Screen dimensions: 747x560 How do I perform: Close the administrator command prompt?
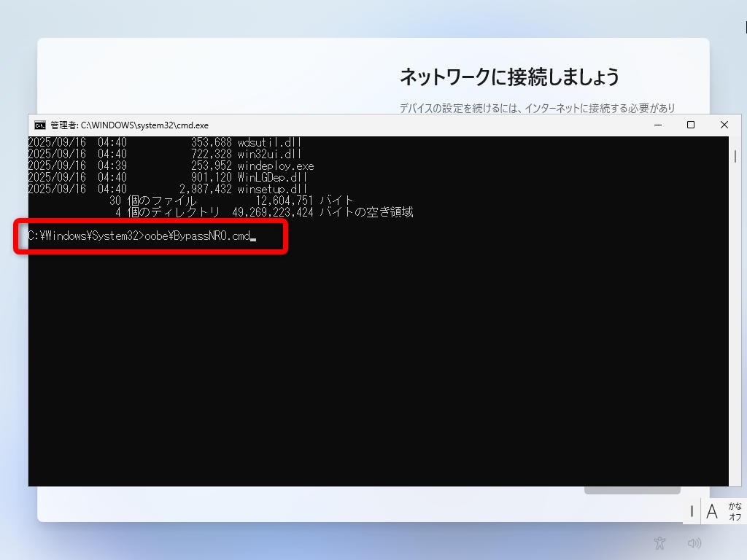724,125
